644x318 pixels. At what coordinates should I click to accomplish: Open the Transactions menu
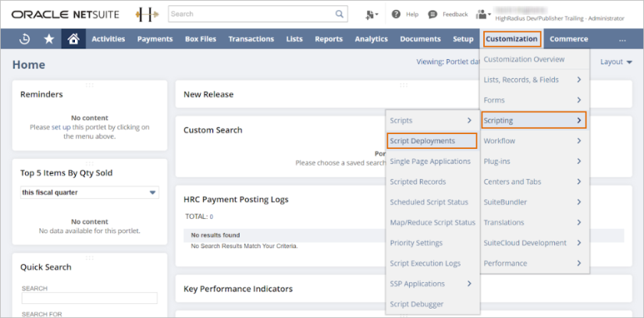coord(251,39)
